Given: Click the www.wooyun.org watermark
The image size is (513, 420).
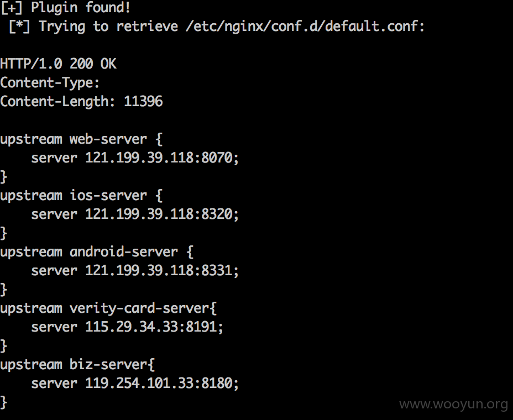Looking at the screenshot, I should 454,405.
